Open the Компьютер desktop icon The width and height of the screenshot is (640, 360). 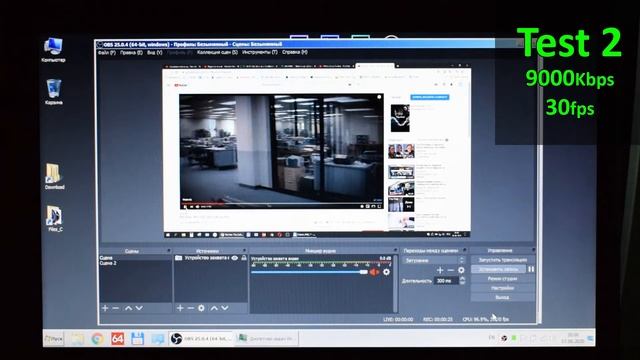coord(53,50)
